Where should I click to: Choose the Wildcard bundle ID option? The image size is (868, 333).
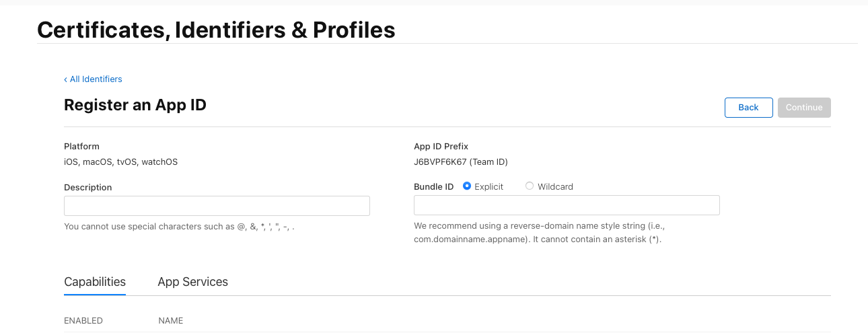click(x=530, y=186)
